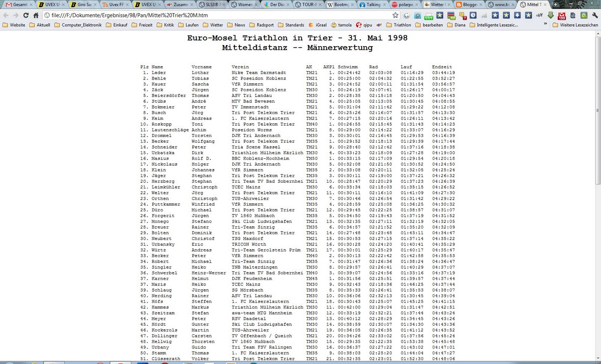Open the Laufen bookmarks folder

coord(189,25)
